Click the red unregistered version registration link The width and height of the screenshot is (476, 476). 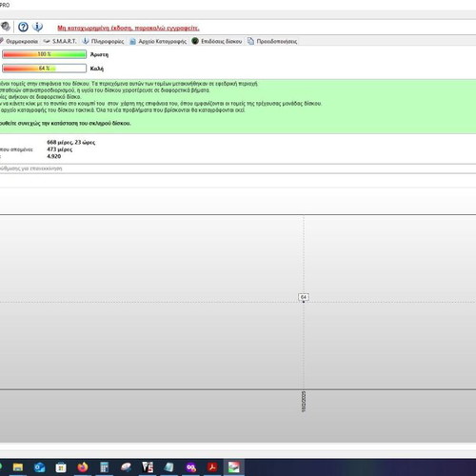tap(129, 28)
